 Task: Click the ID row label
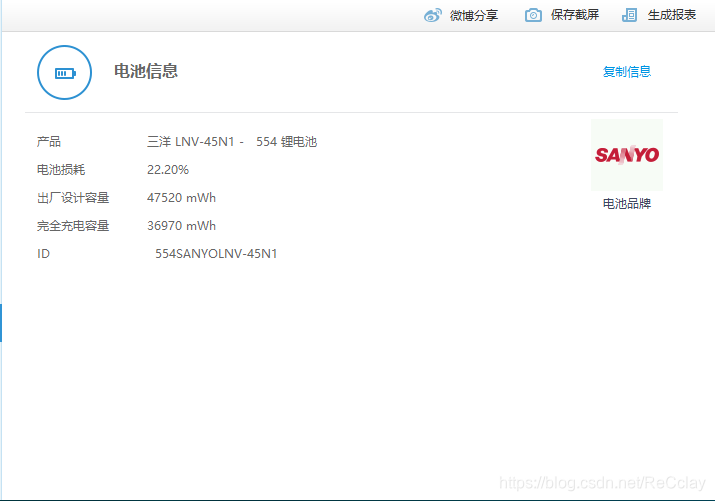pyautogui.click(x=43, y=253)
